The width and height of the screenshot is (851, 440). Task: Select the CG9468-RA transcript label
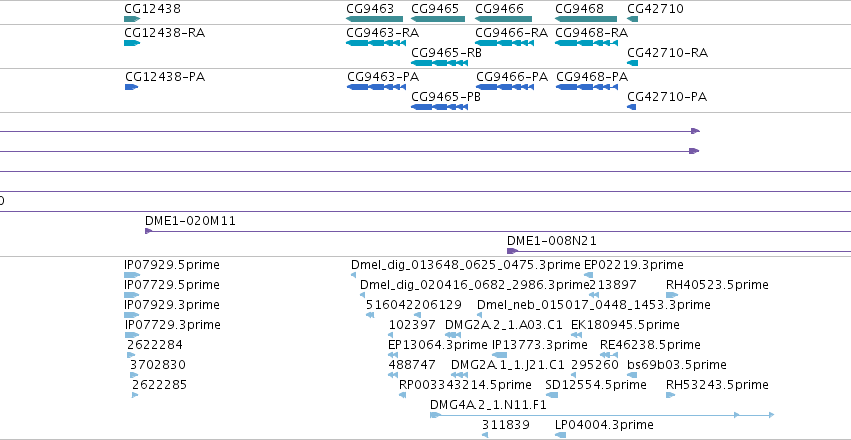tap(592, 33)
